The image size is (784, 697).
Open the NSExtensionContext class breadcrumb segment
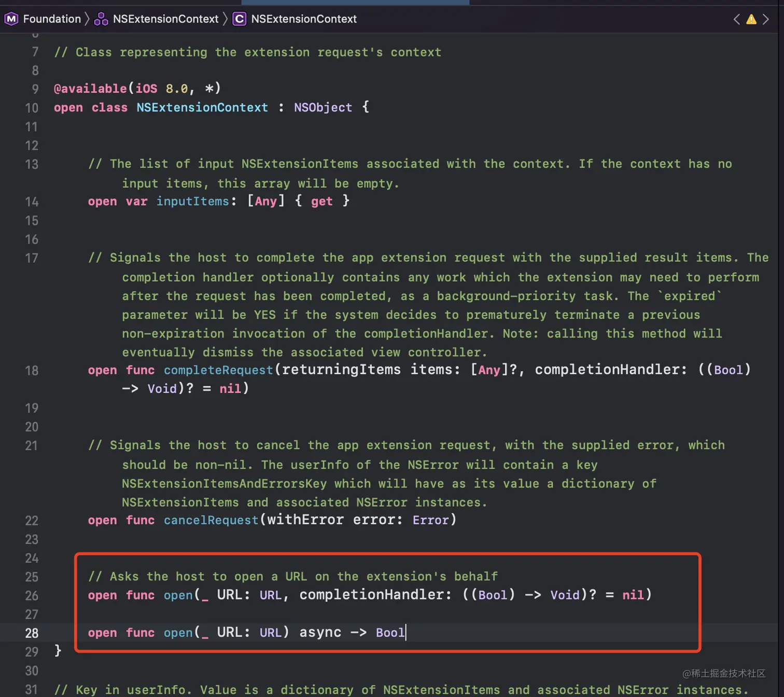pos(304,19)
